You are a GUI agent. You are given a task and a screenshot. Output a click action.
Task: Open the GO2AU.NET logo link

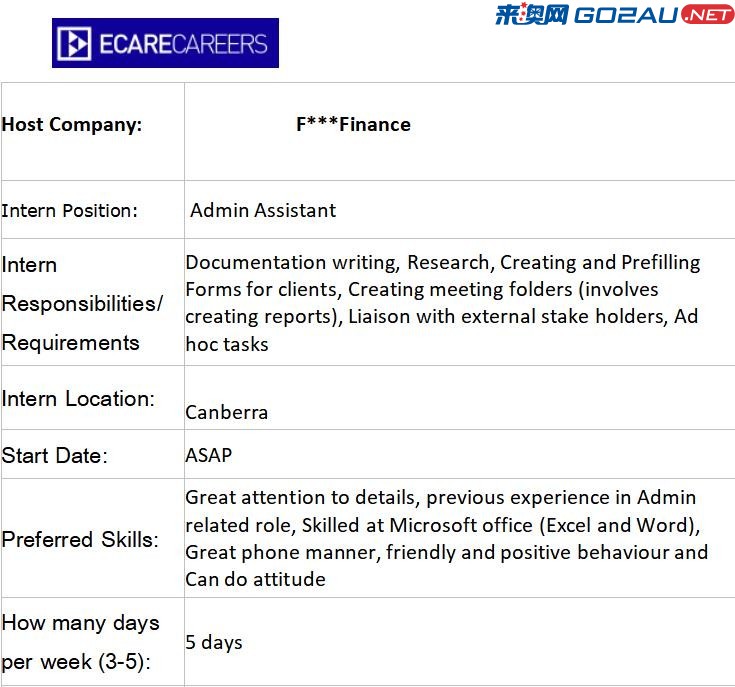615,15
